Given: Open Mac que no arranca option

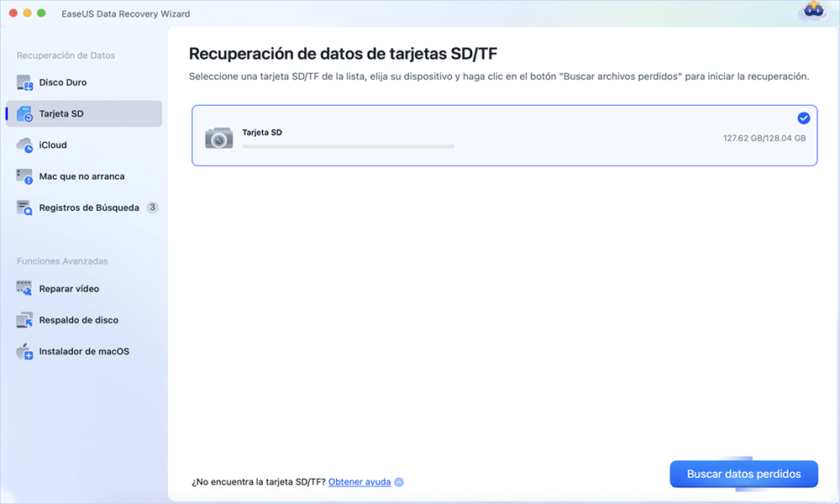Looking at the screenshot, I should tap(84, 176).
